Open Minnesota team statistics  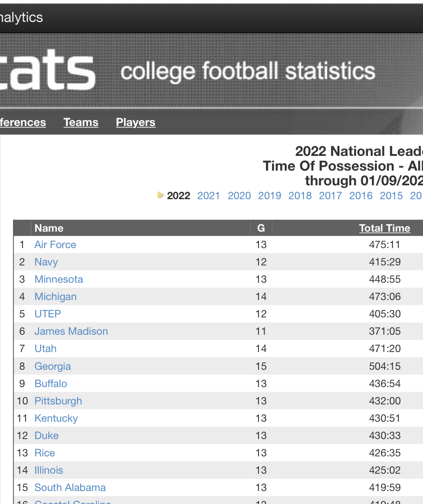pyautogui.click(x=59, y=279)
